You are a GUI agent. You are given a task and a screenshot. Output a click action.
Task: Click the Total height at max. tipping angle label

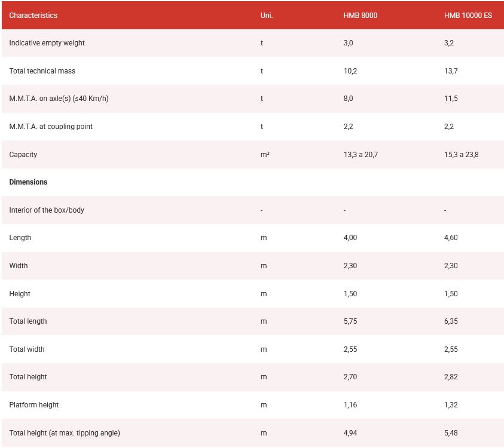[65, 433]
